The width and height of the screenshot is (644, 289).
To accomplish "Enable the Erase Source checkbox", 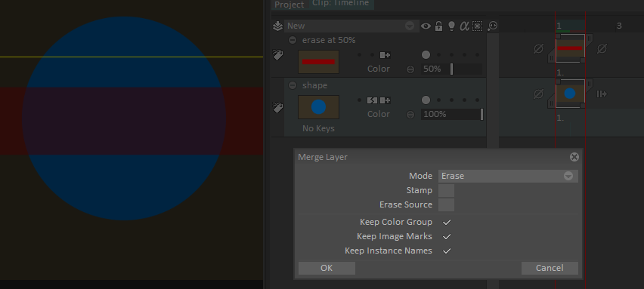I will pos(446,204).
